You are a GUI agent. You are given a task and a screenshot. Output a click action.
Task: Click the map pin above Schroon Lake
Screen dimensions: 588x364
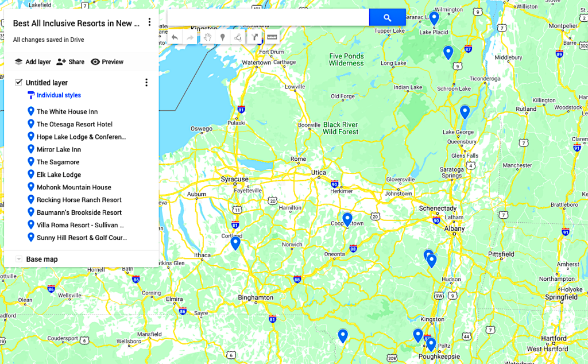448,53
